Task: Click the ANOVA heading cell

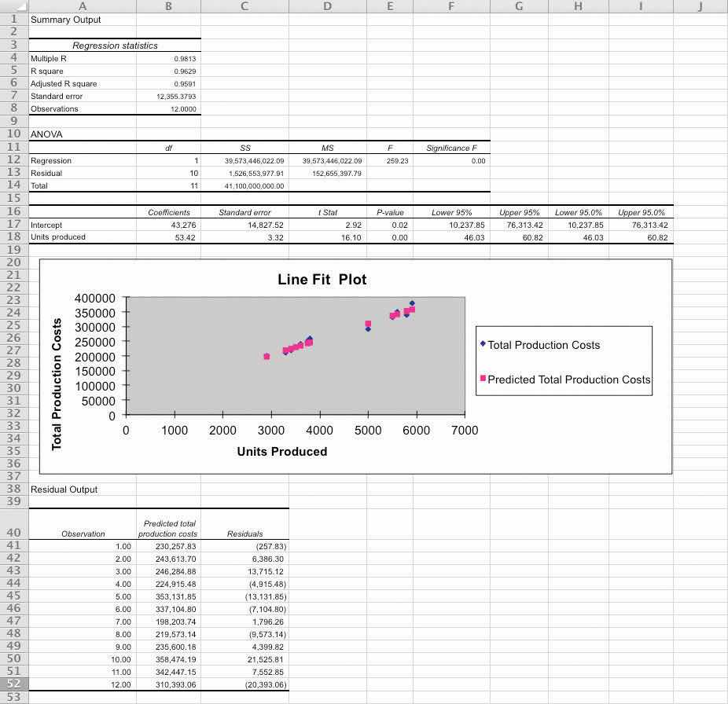Action: coord(46,135)
